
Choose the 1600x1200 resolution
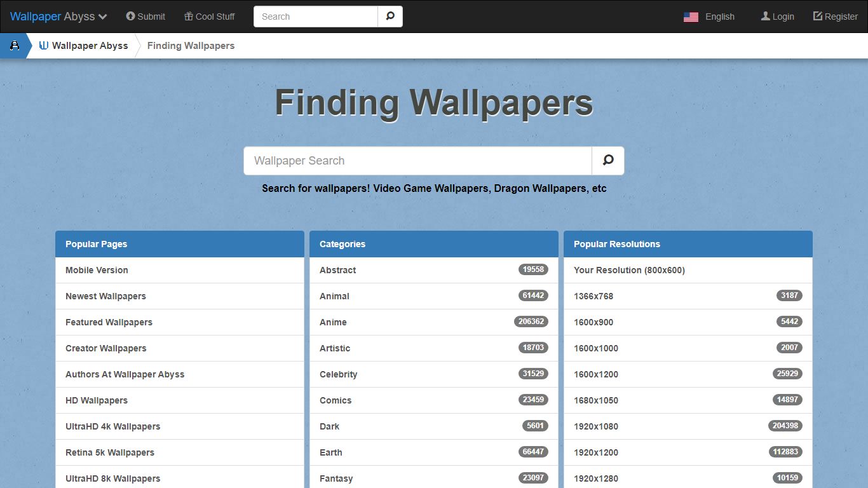pyautogui.click(x=688, y=374)
